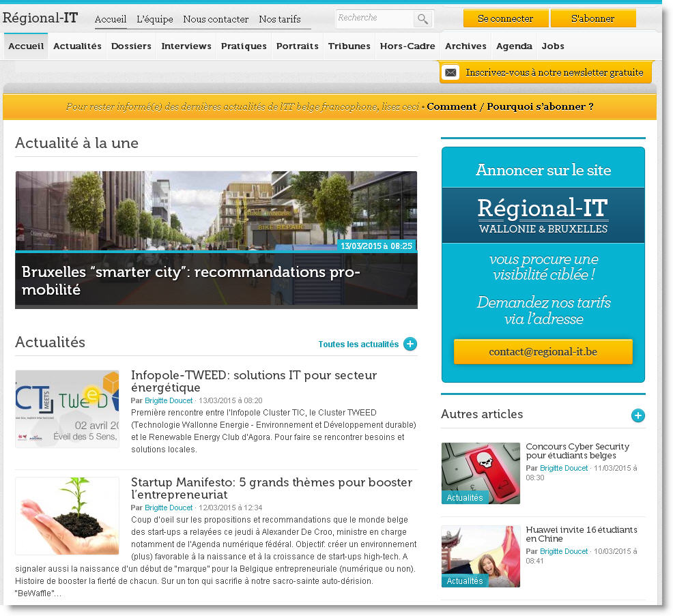Screen dimensions: 673x616
Task: Expand 'Autres articles' with its plus icon
Action: (x=638, y=415)
